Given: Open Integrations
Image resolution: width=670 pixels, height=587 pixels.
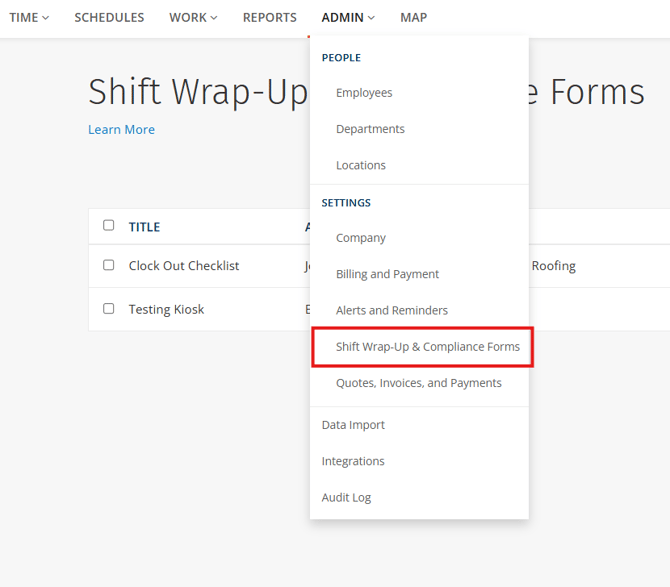Looking at the screenshot, I should [x=353, y=461].
